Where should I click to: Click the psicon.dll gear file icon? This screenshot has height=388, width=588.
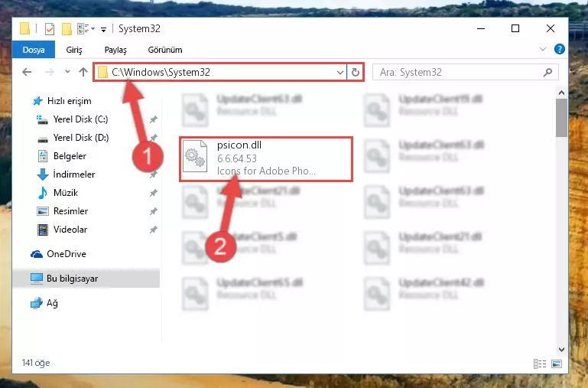coord(195,156)
